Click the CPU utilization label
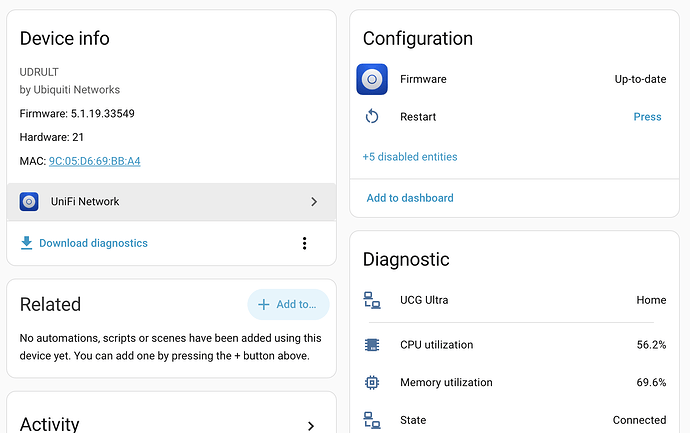The image size is (690, 433). [437, 345]
